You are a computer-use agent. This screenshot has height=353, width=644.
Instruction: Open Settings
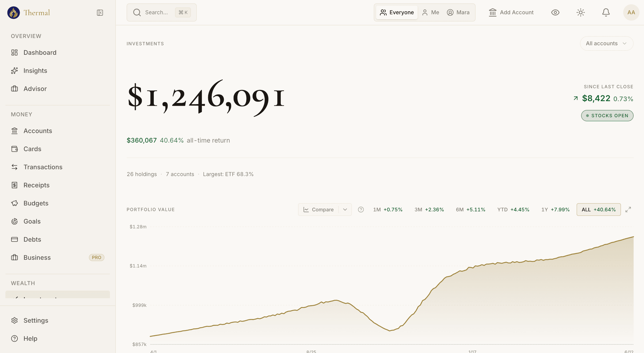tap(58, 320)
